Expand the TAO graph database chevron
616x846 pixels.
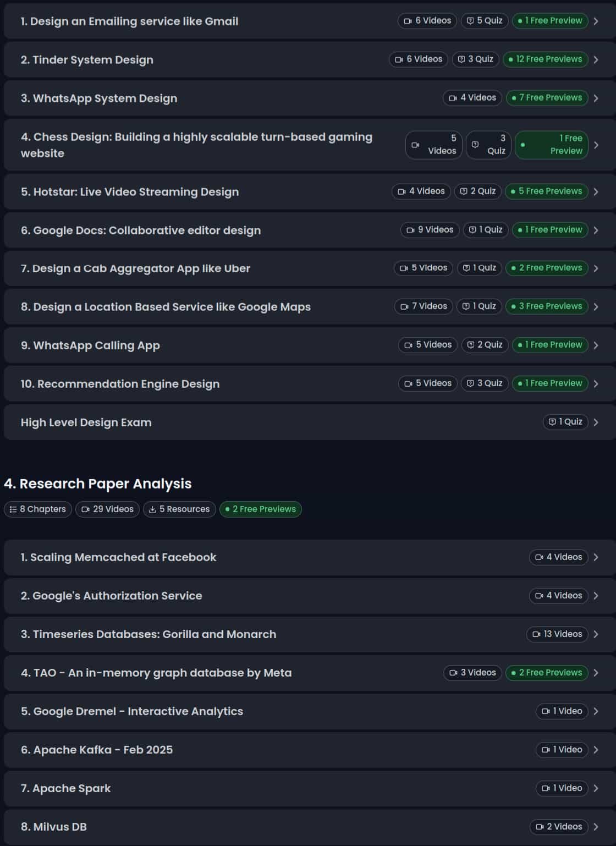[x=596, y=673]
